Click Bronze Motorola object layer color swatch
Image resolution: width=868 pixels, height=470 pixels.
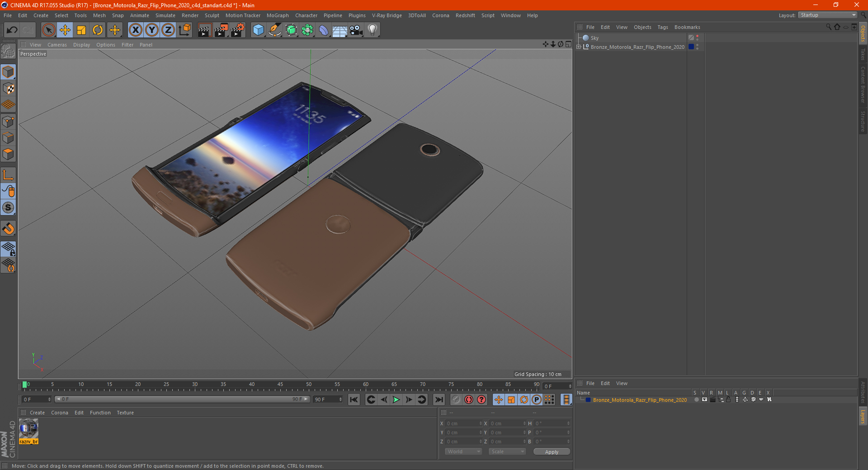(x=691, y=47)
